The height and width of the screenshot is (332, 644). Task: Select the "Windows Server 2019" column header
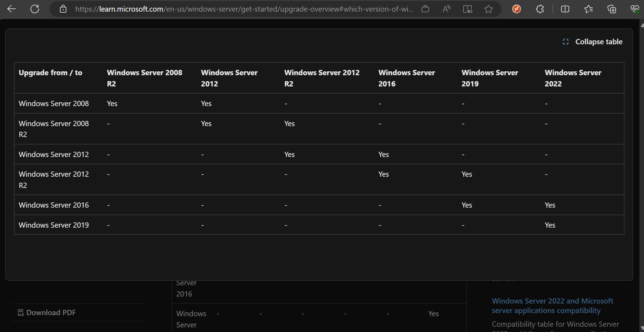click(490, 78)
